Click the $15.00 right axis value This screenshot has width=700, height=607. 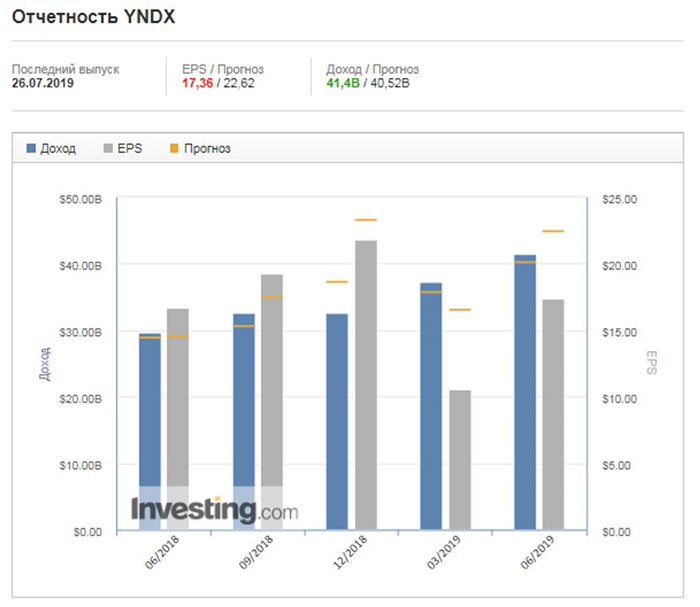click(x=619, y=332)
